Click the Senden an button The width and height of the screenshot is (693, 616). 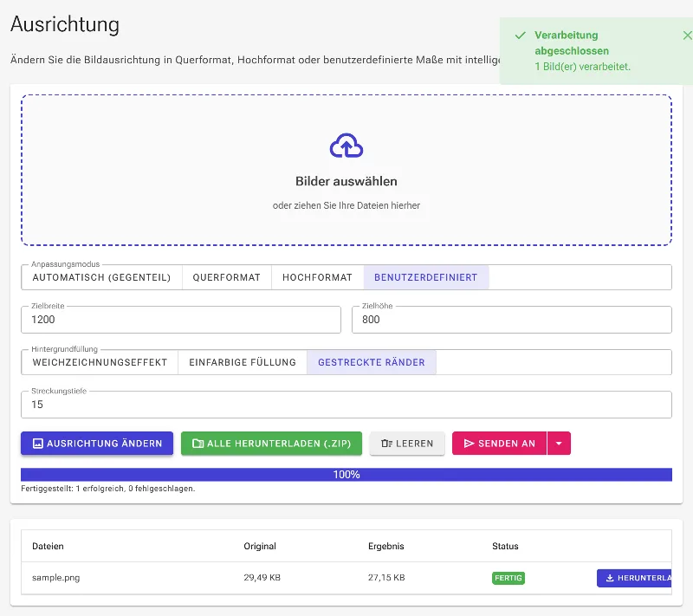click(x=500, y=444)
